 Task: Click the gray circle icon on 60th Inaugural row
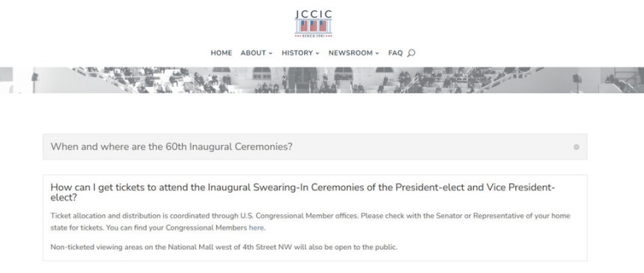pyautogui.click(x=577, y=147)
